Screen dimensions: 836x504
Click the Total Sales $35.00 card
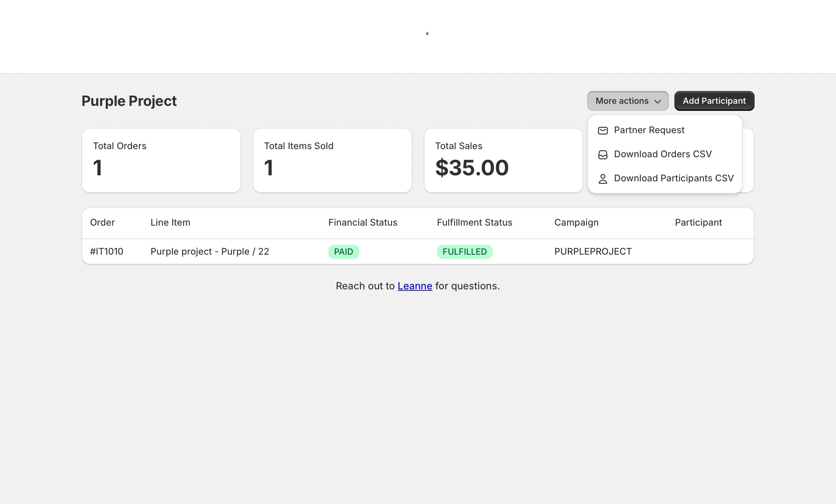click(x=503, y=160)
